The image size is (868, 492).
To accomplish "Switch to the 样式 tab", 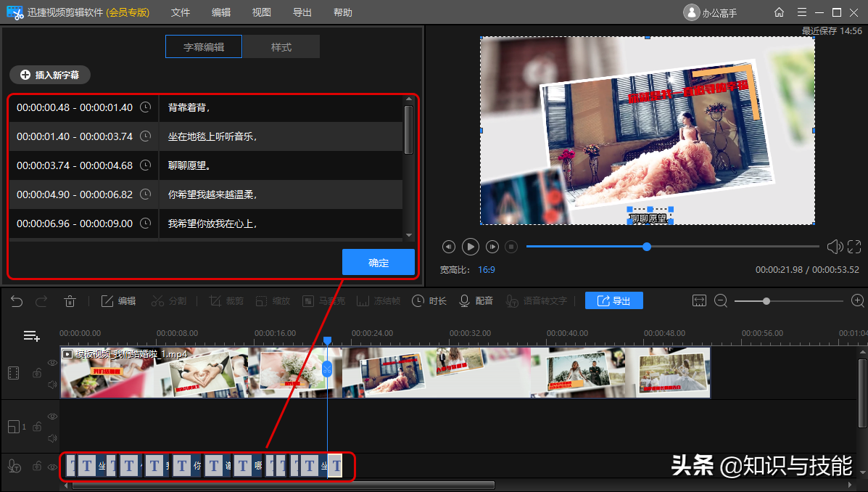I will coord(281,47).
